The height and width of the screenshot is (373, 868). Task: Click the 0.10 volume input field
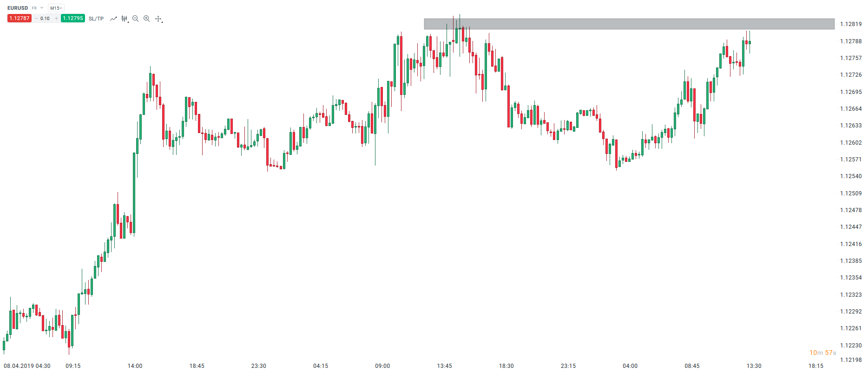coord(45,19)
